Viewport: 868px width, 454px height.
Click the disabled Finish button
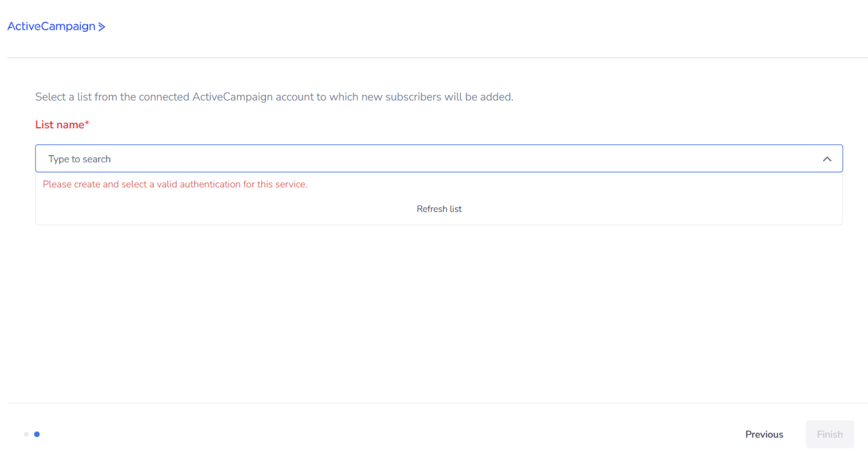click(830, 434)
